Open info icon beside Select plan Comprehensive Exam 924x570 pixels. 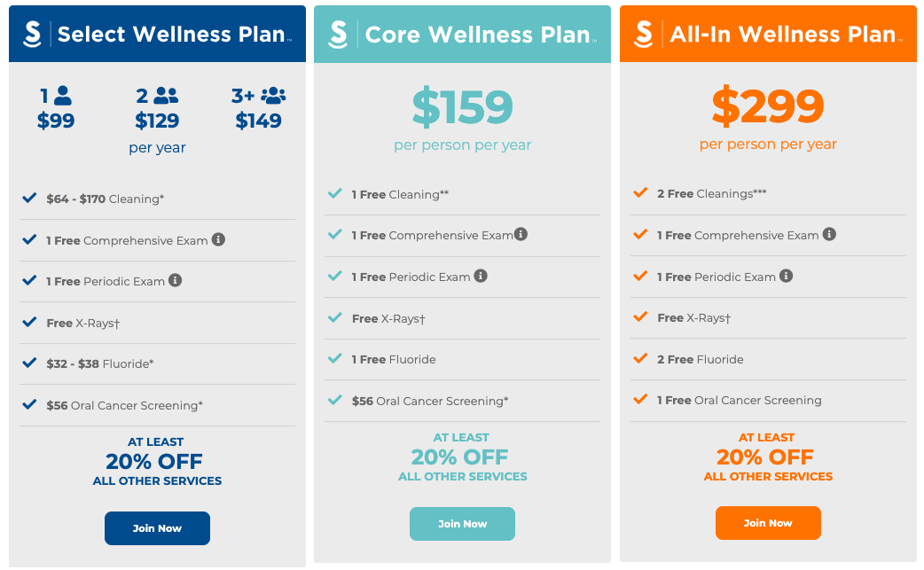click(219, 239)
